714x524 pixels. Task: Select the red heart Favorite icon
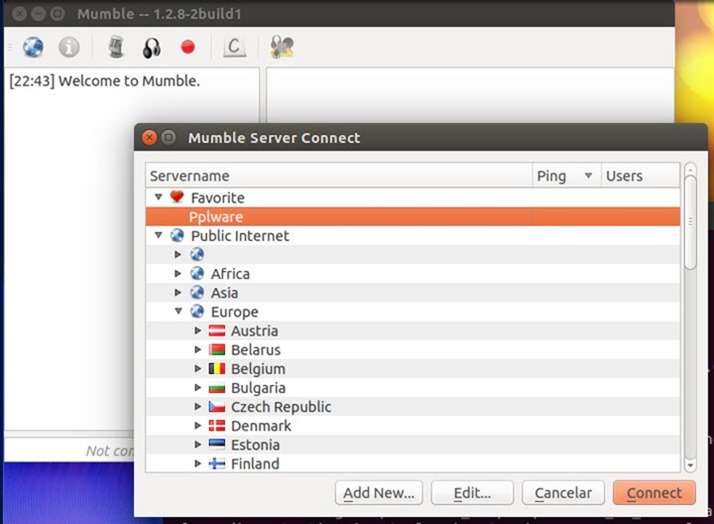177,197
